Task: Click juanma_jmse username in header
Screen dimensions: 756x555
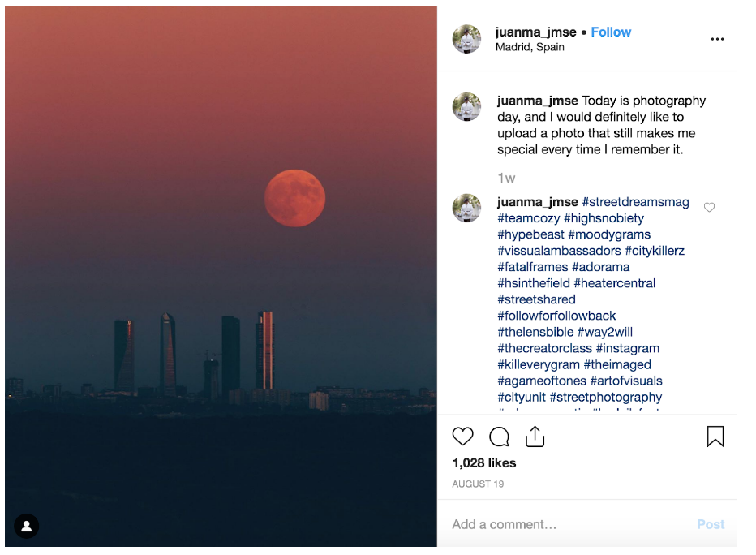Action: (x=535, y=32)
